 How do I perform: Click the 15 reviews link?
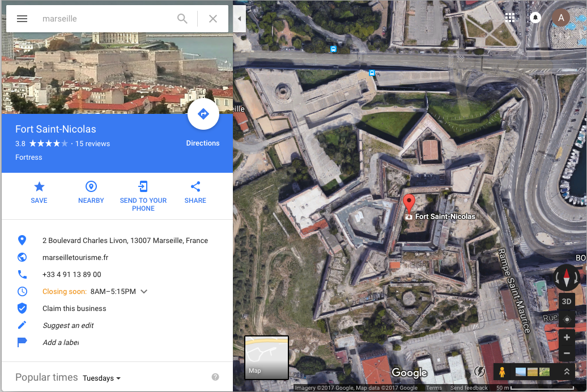point(92,144)
